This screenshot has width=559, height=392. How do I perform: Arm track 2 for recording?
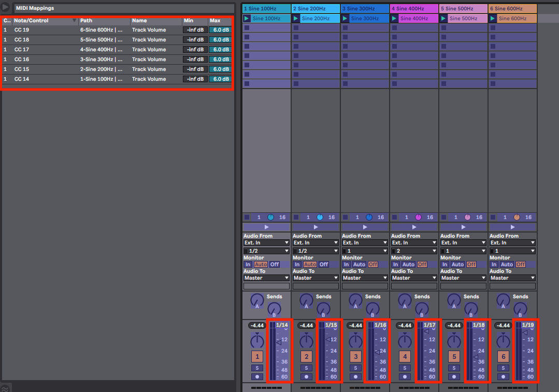coord(306,376)
